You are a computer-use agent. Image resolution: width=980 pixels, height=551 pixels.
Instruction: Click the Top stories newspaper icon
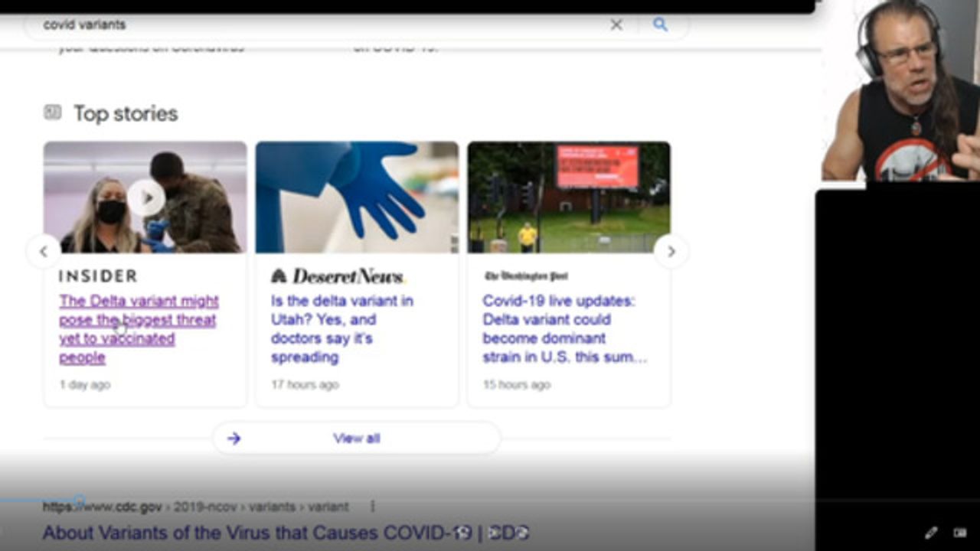[52, 113]
